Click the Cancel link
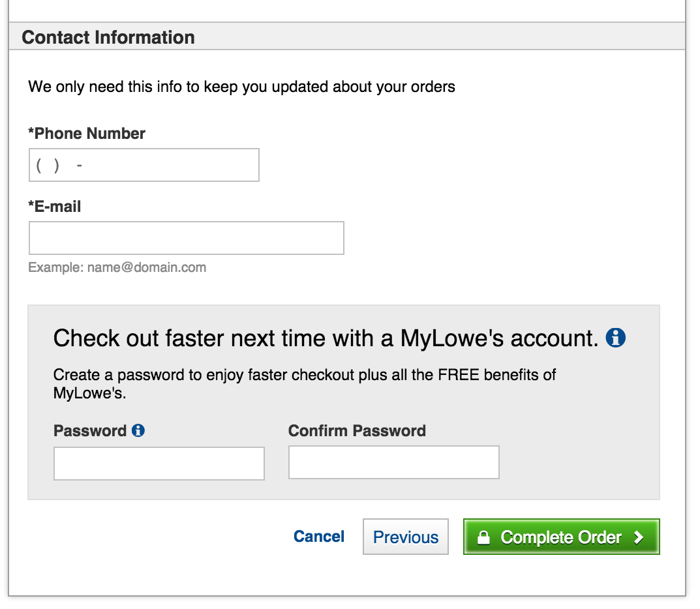 (x=319, y=536)
